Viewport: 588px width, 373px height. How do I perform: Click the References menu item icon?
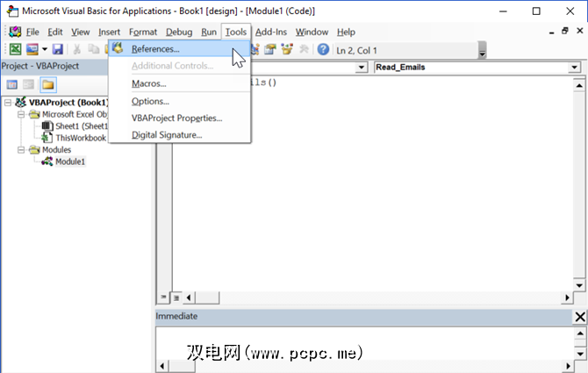coord(118,48)
